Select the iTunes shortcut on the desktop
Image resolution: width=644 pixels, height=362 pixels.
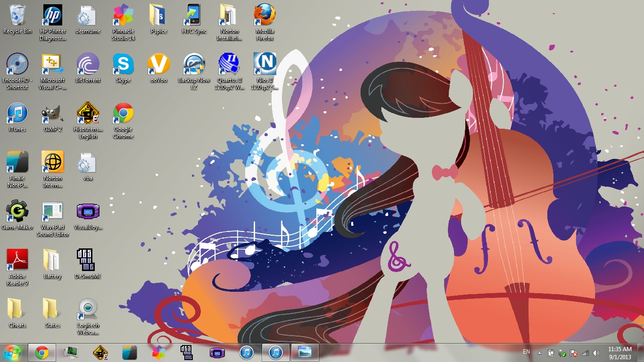[17, 117]
